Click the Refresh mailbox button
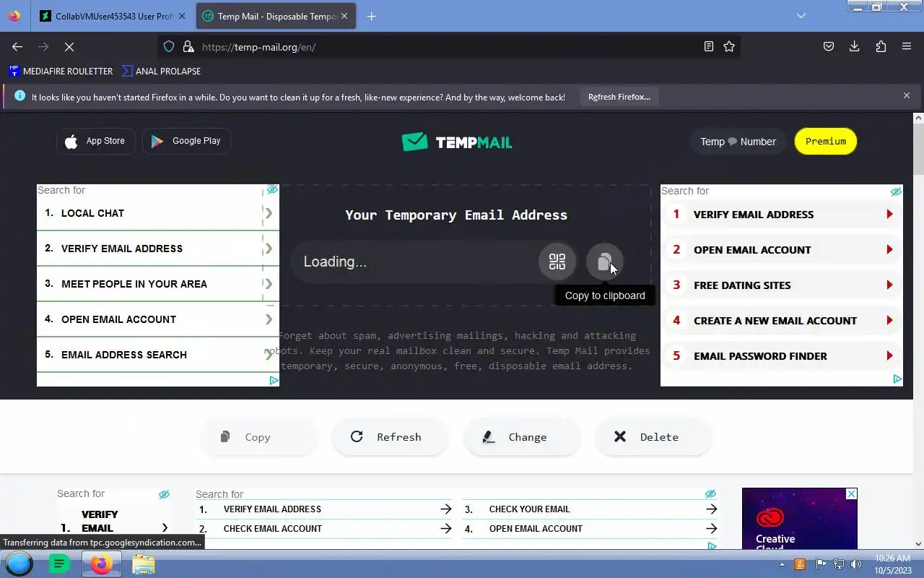 point(390,437)
